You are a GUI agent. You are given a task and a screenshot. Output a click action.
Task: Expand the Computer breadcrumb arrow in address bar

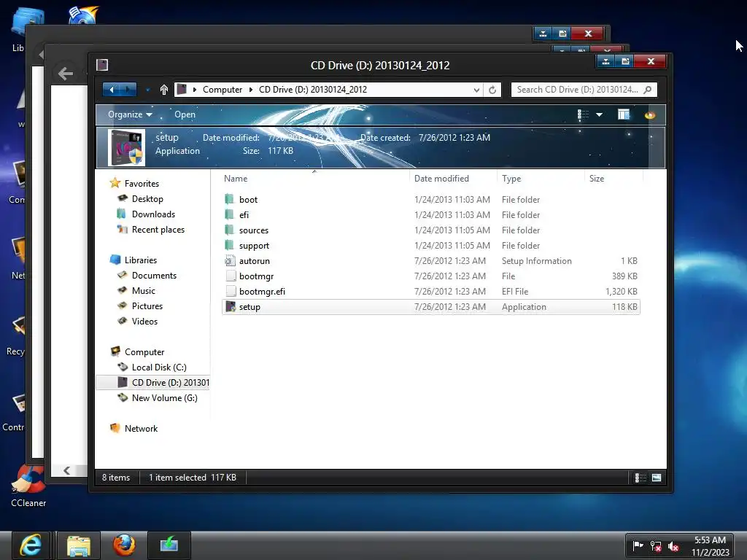click(251, 90)
